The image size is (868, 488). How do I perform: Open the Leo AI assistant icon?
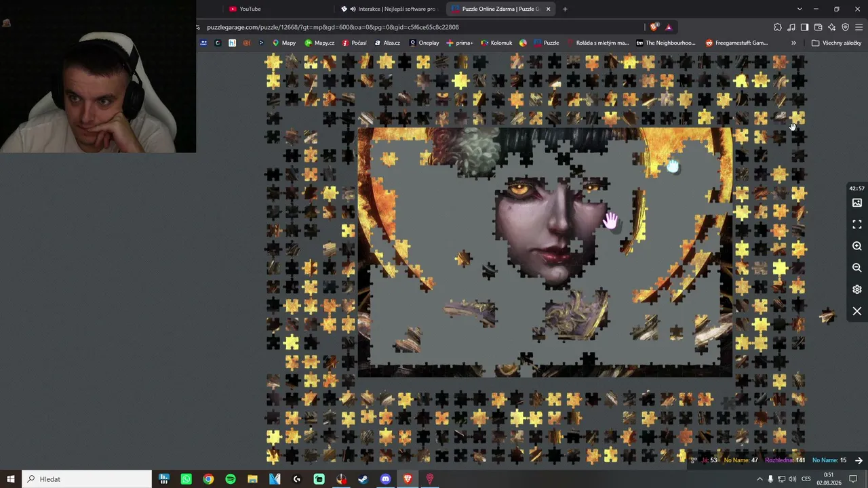pyautogui.click(x=831, y=27)
